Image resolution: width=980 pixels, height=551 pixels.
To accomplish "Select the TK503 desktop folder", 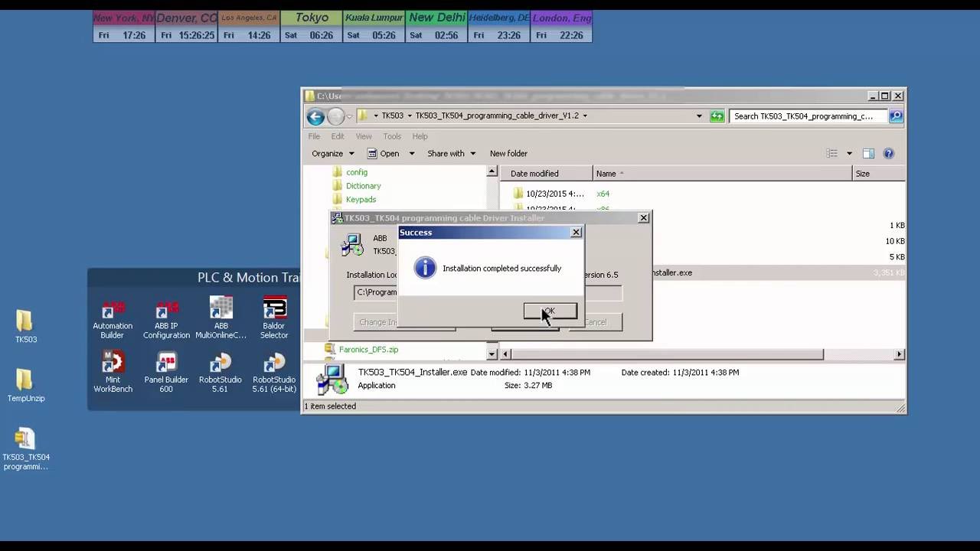I will [25, 327].
